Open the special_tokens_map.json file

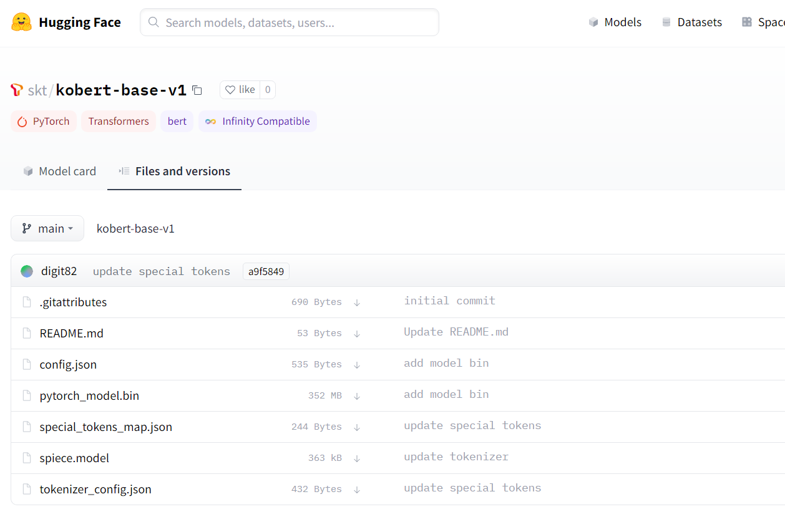coord(105,427)
